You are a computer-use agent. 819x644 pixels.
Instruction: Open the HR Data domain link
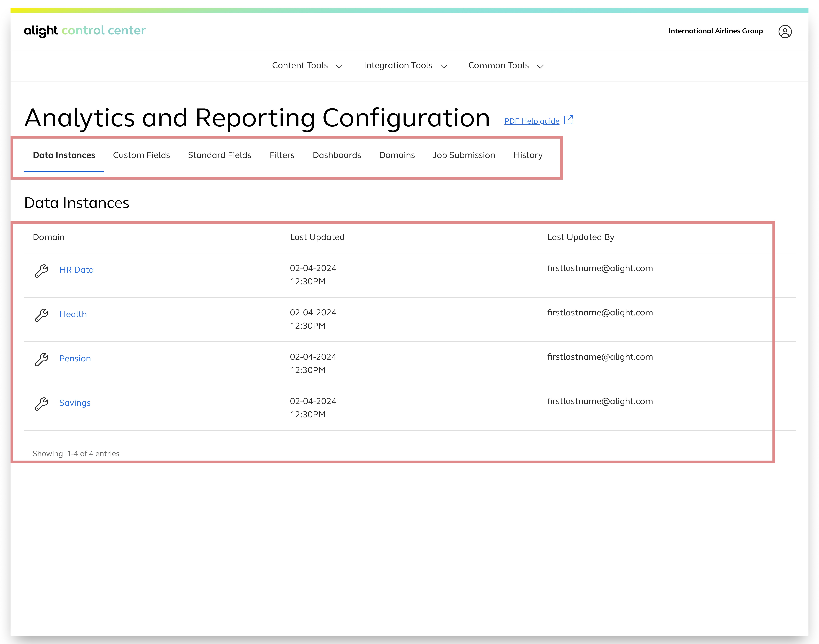tap(76, 270)
